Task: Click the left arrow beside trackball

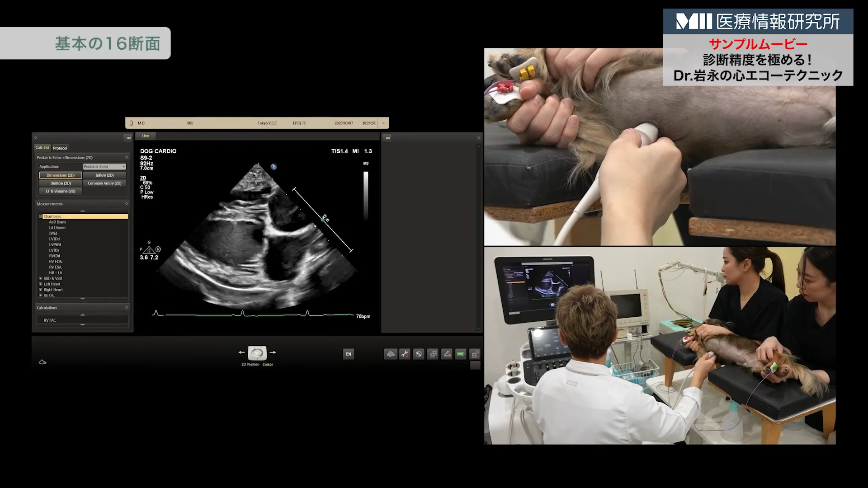Action: point(241,352)
